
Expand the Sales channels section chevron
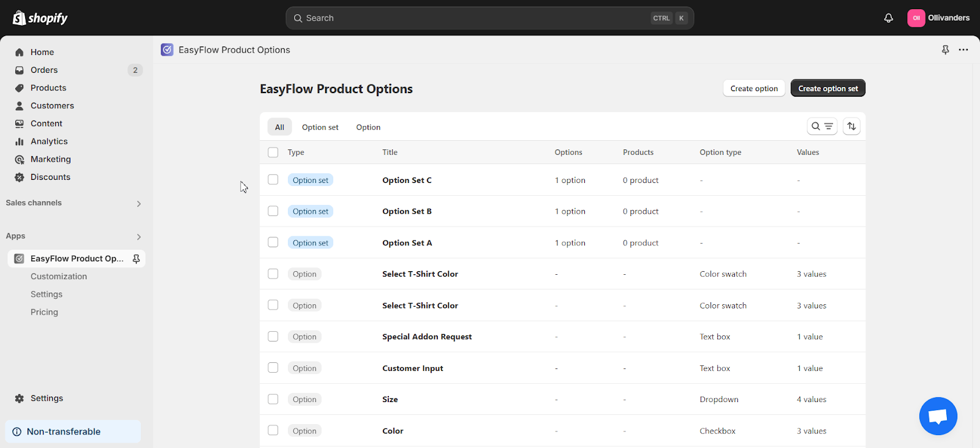tap(139, 204)
